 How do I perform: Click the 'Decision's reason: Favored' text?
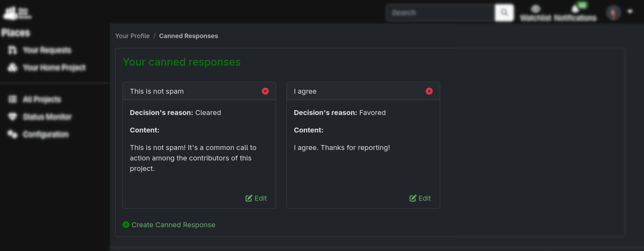(x=340, y=113)
